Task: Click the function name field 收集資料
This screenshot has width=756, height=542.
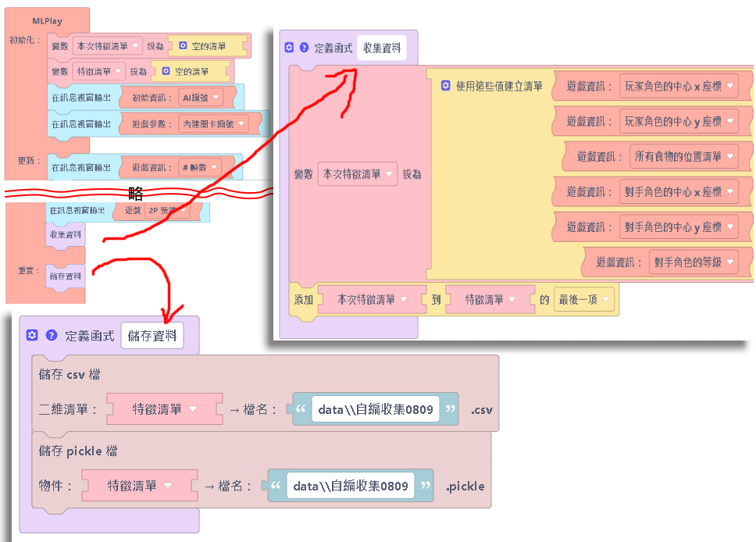Action: pos(381,48)
